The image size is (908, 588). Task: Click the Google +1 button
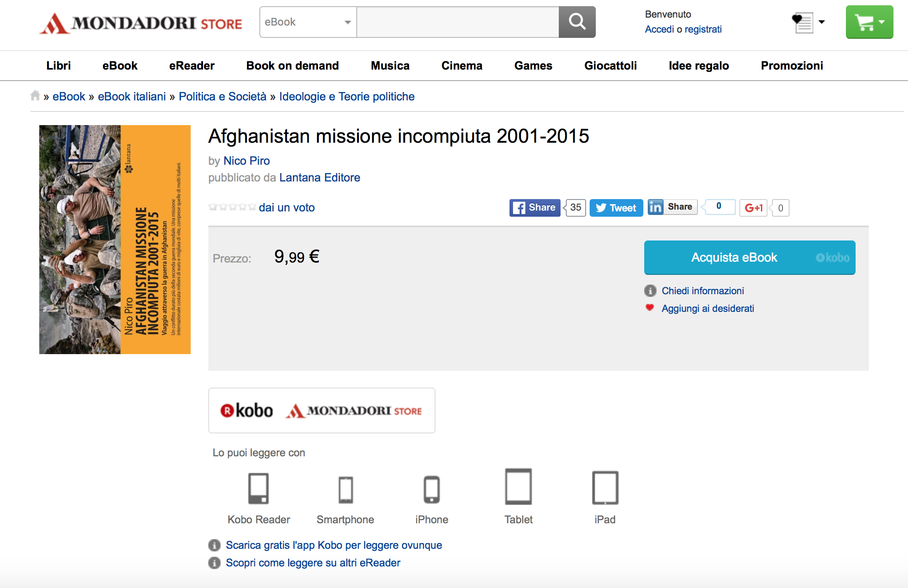pyautogui.click(x=753, y=208)
